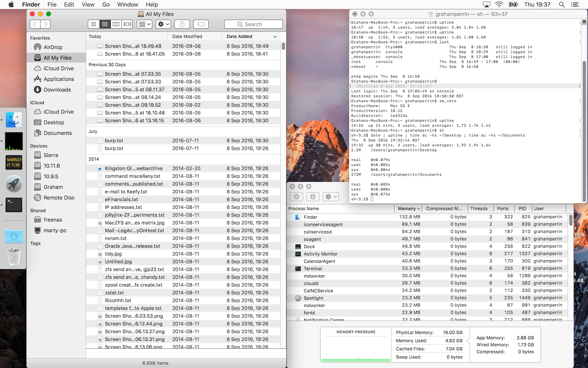588x368 pixels.
Task: Click the Compressed Memory column header
Action: point(445,209)
